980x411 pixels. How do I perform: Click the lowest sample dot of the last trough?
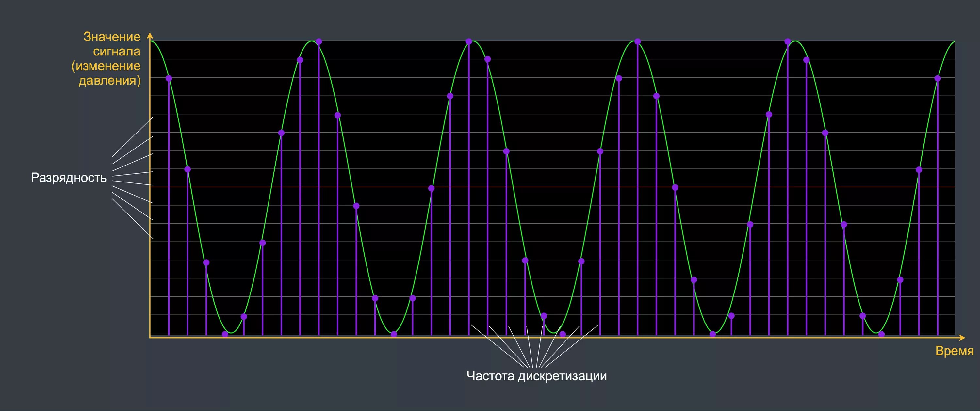(x=881, y=334)
